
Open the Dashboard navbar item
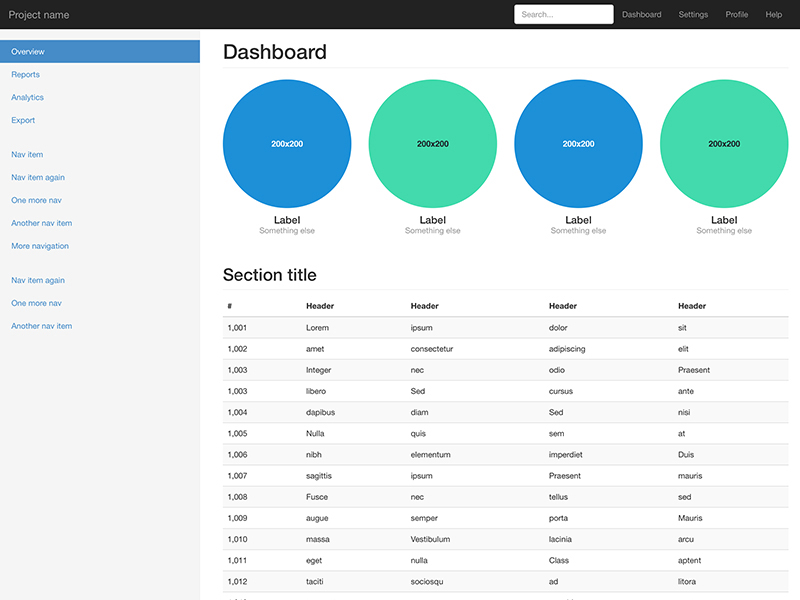(x=641, y=14)
